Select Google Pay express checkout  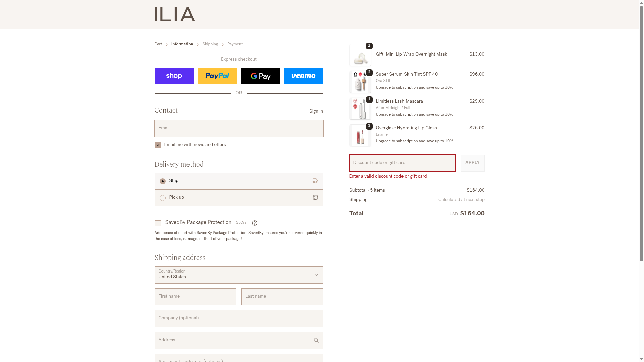260,76
